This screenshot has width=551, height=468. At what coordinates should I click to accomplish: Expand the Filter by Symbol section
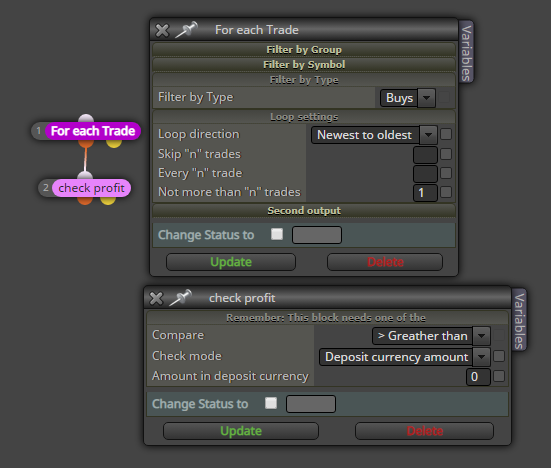304,65
